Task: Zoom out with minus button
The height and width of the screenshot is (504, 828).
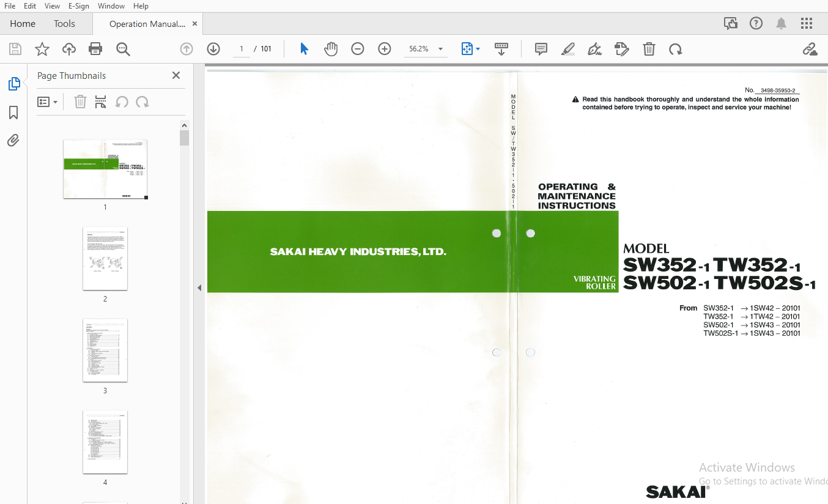Action: pyautogui.click(x=358, y=49)
